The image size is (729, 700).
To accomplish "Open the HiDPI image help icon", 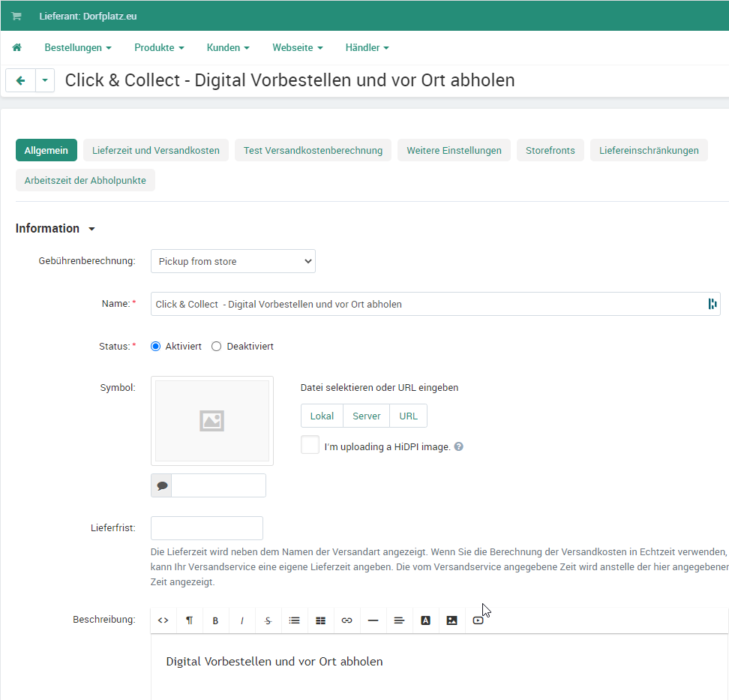I will [x=458, y=446].
